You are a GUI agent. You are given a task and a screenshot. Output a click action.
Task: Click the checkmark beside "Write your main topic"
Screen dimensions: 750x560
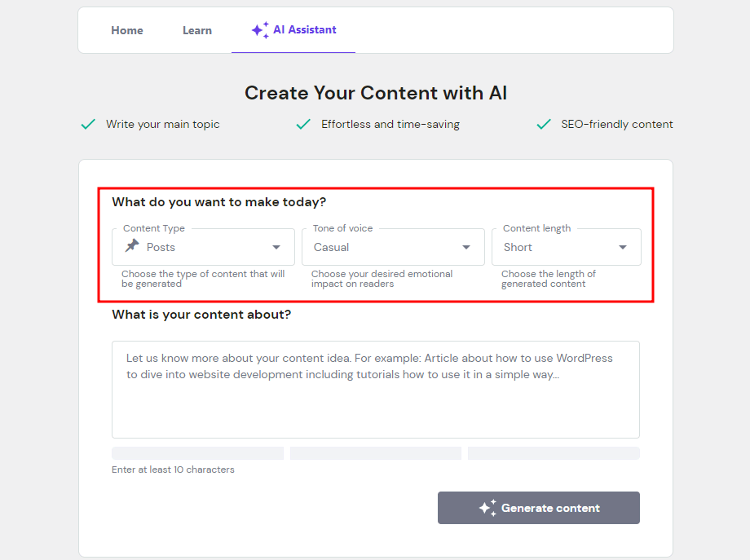coord(87,124)
